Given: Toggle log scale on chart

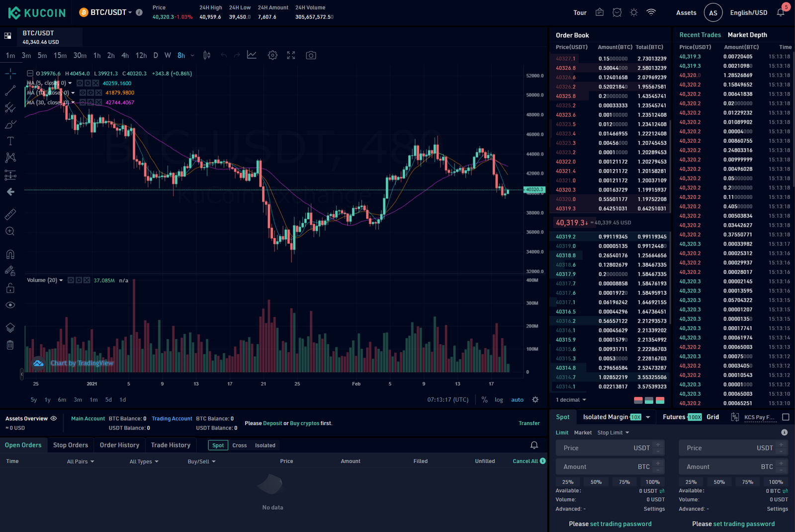Looking at the screenshot, I should (499, 400).
